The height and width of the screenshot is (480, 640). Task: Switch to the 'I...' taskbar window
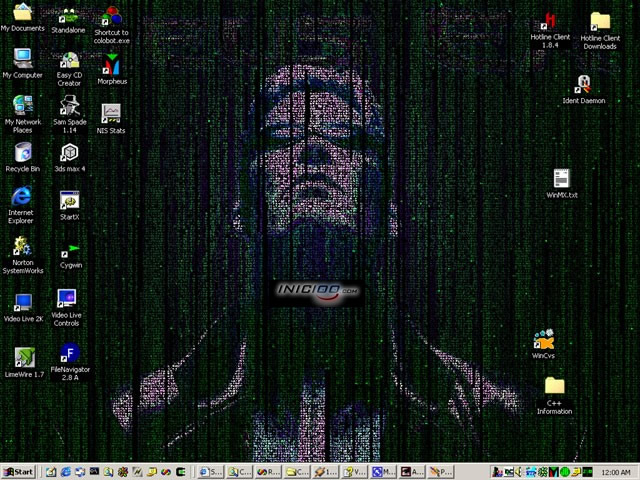(x=326, y=472)
